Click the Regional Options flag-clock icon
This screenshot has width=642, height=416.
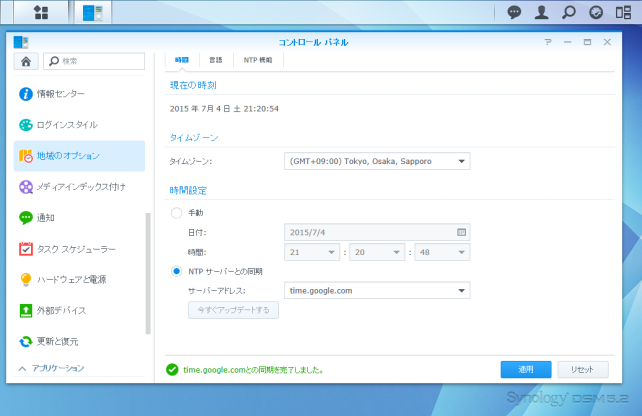point(26,156)
